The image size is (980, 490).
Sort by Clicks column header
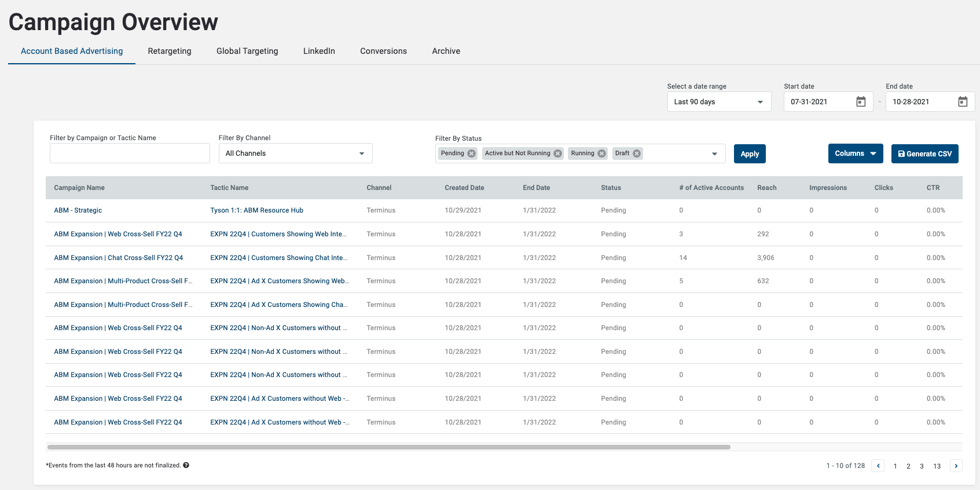(883, 188)
